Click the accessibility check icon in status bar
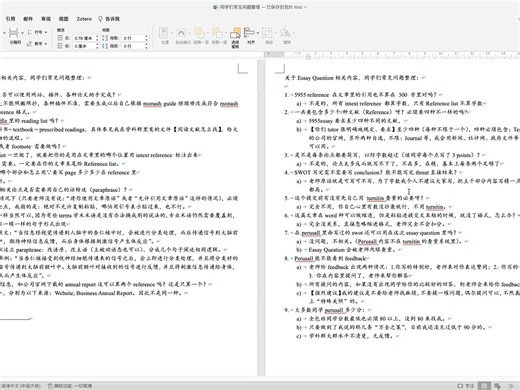The height and width of the screenshot is (390, 520). click(x=50, y=386)
